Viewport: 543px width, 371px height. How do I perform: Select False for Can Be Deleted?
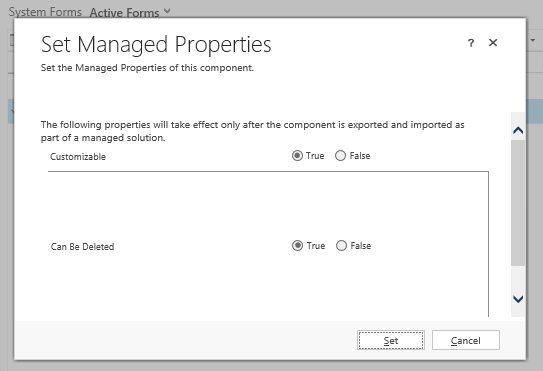coord(341,246)
